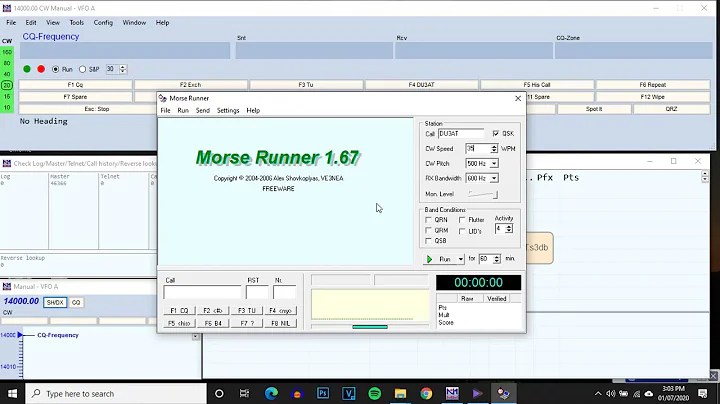Screen dimensions: 720x404
Task: Click the red LED indicator in N1MM
Action: [x=41, y=69]
